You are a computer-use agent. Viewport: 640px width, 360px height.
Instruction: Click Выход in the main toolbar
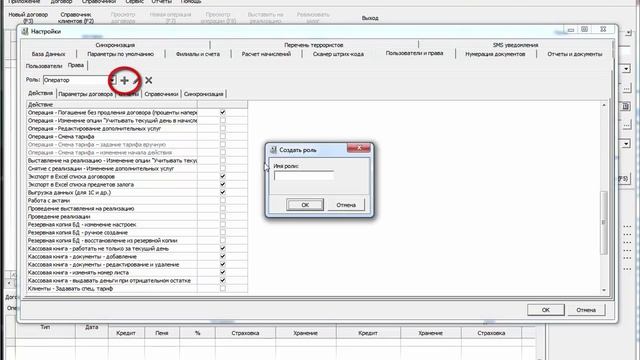pos(370,18)
